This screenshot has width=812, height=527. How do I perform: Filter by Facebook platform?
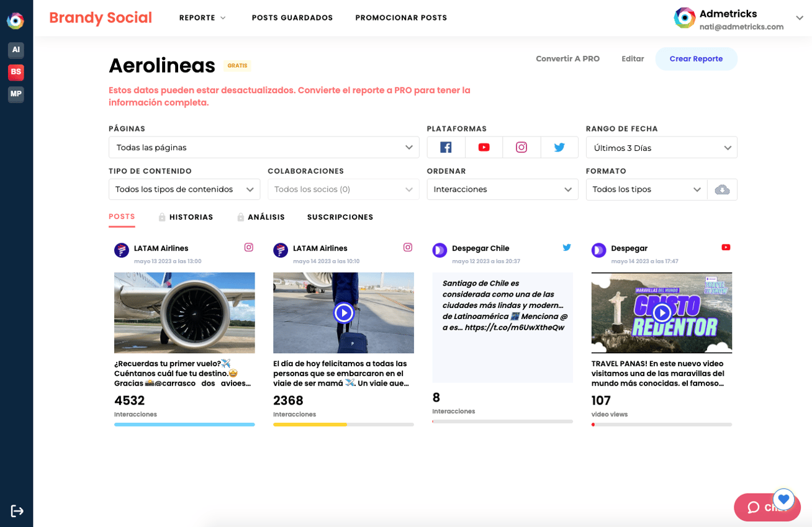tap(446, 147)
